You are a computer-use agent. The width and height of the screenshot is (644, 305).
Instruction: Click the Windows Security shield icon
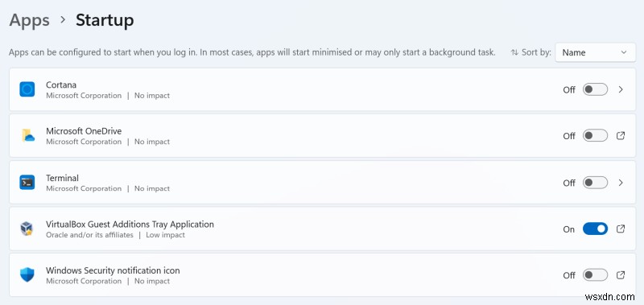pos(27,274)
